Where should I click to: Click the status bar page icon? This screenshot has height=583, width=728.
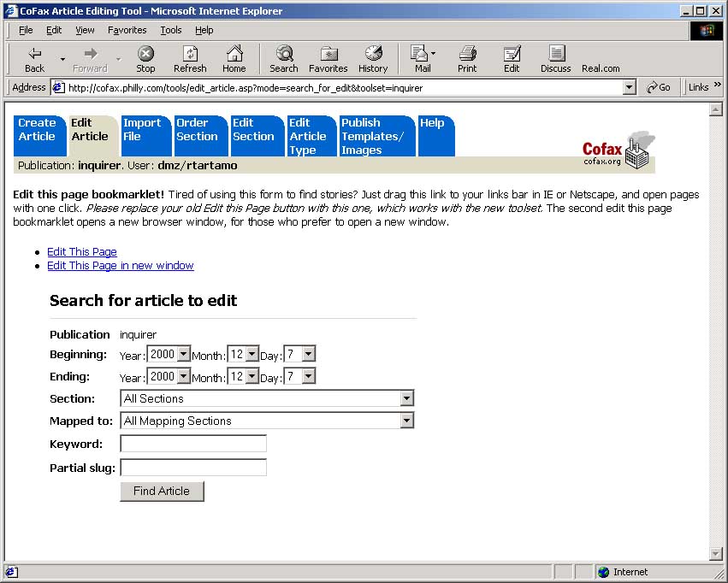11,572
